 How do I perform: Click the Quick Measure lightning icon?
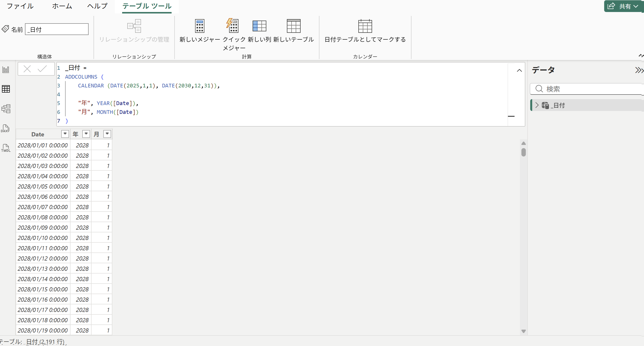pyautogui.click(x=233, y=25)
